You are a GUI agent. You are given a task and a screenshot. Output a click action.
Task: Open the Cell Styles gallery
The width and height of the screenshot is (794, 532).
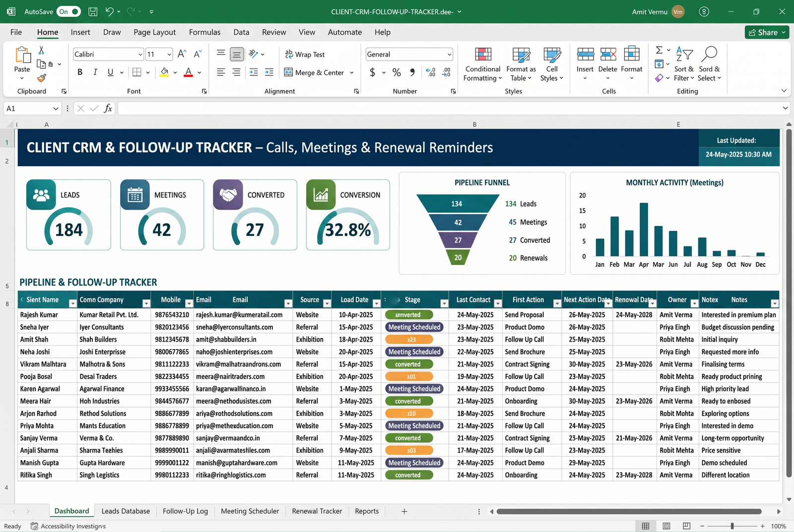point(552,64)
